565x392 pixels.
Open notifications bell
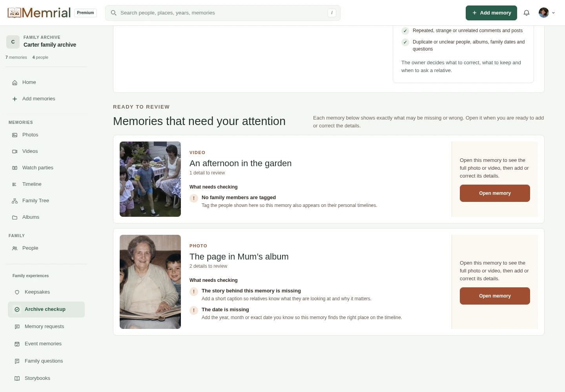(527, 13)
